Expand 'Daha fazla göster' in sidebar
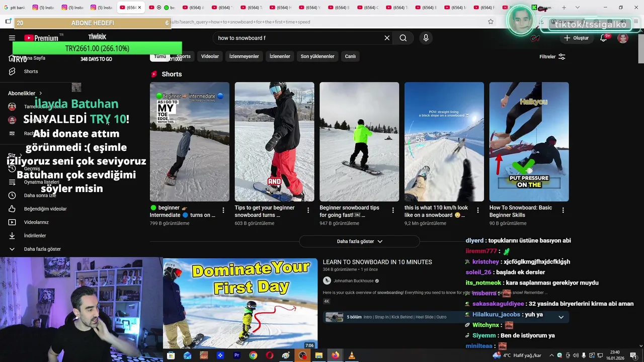Screen dimensions: 644x362 [x=42, y=249]
